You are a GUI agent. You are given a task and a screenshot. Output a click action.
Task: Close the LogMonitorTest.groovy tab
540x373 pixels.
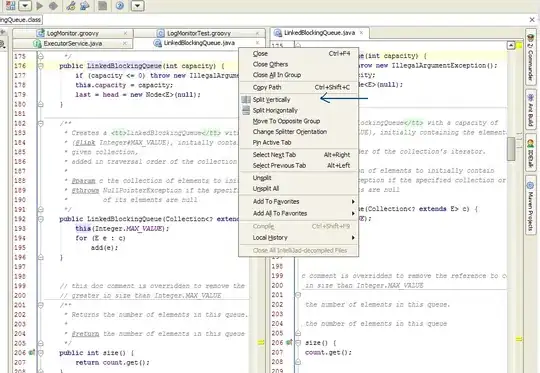tap(257, 33)
